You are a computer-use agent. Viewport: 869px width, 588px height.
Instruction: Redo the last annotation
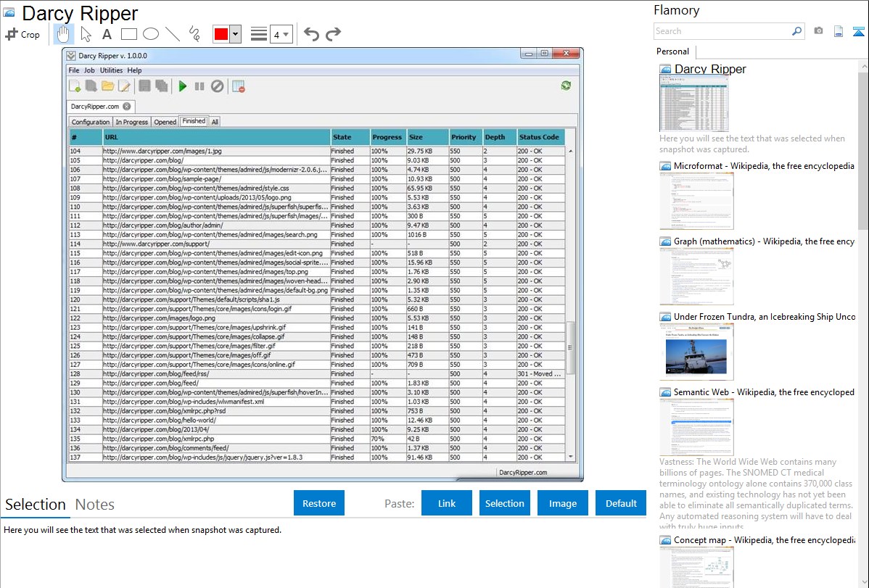click(333, 34)
